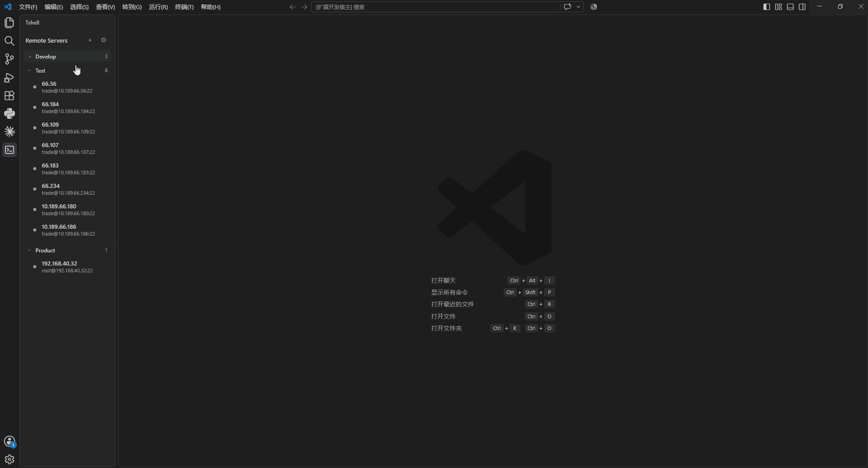This screenshot has height=468, width=868.
Task: Open the starburst-icon view in activity bar
Action: tap(9, 132)
